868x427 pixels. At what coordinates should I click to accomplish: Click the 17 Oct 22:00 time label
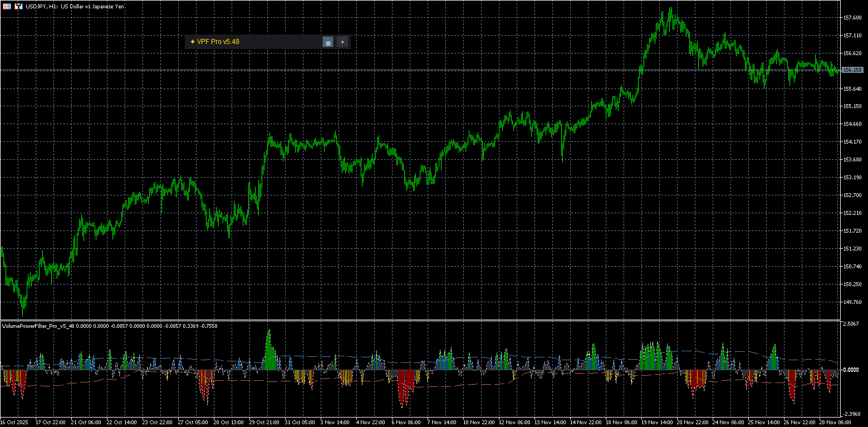(50, 423)
